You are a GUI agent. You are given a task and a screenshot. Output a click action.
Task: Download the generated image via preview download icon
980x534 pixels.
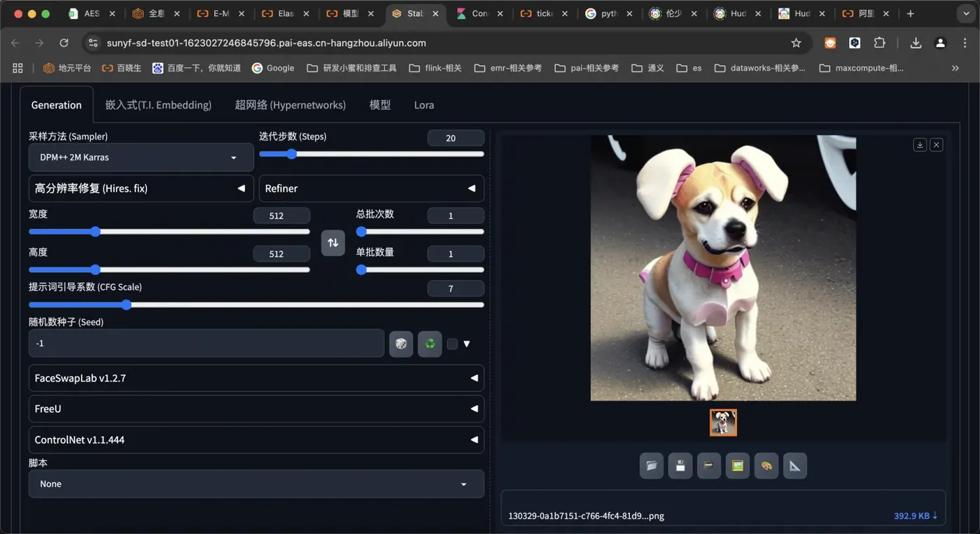point(920,145)
